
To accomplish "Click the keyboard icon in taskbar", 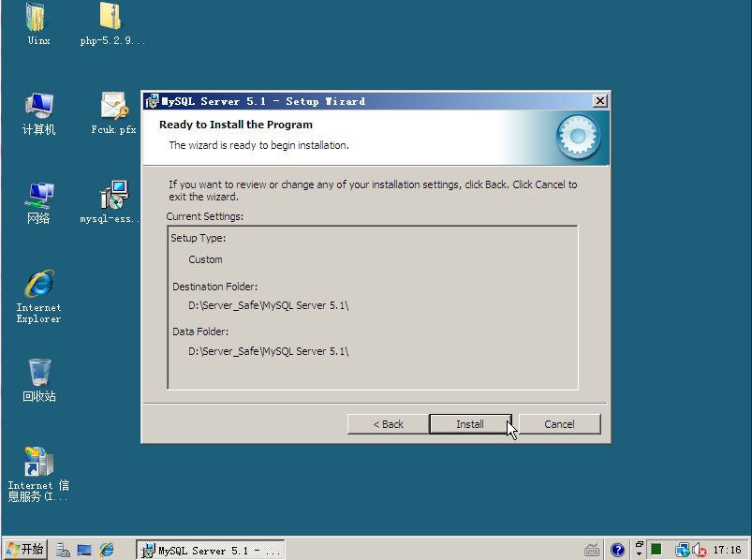I will coord(592,550).
